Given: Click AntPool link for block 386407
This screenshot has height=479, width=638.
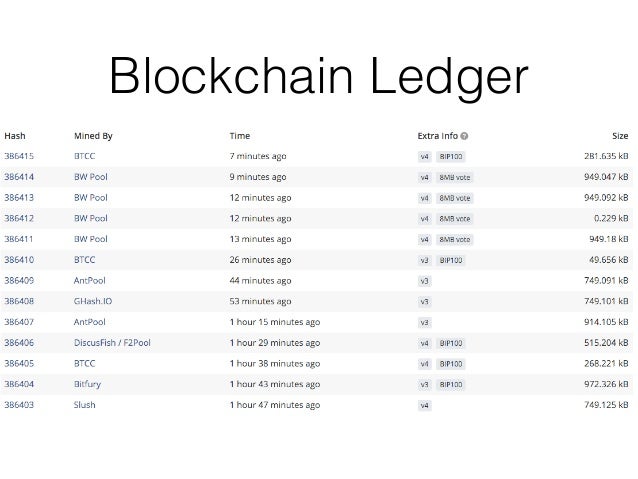Looking at the screenshot, I should coord(90,322).
